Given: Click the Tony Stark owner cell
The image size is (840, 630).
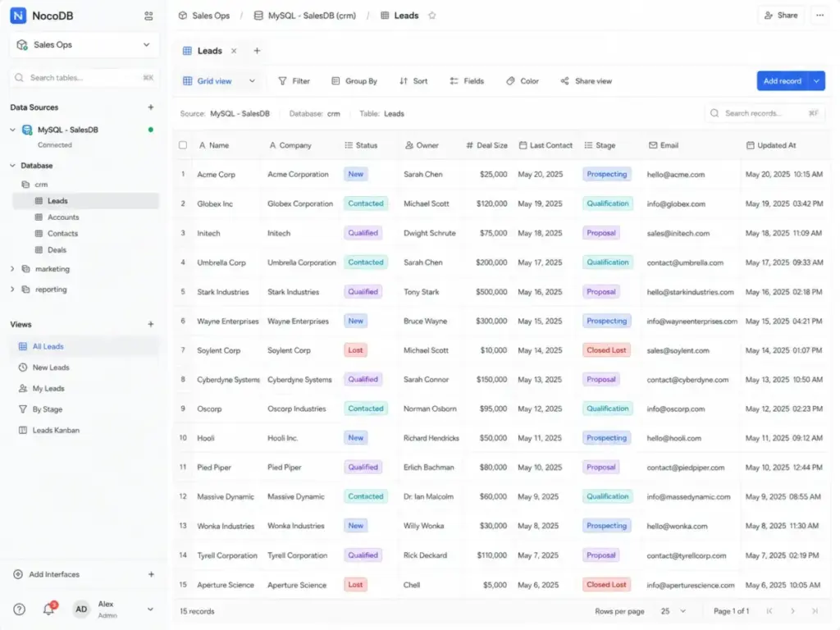Looking at the screenshot, I should coord(421,292).
